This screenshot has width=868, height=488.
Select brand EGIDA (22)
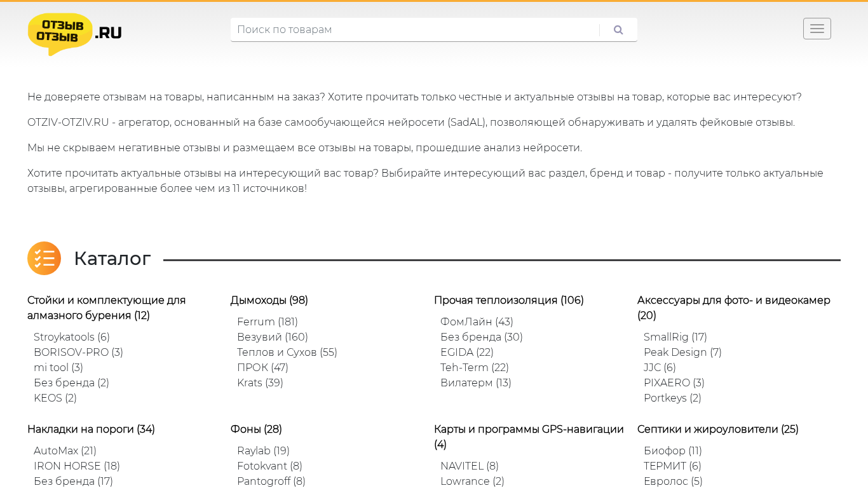click(x=467, y=352)
